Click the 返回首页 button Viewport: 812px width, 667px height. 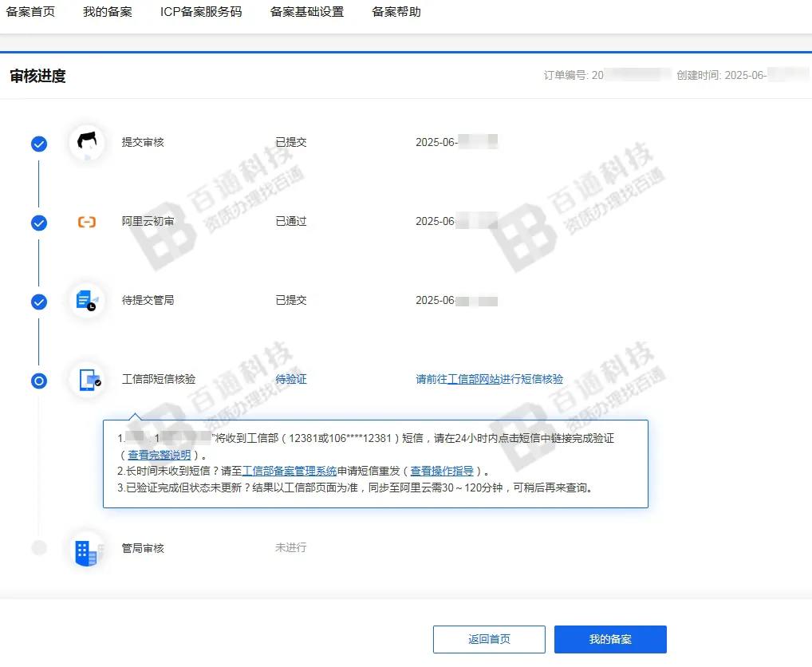[489, 639]
